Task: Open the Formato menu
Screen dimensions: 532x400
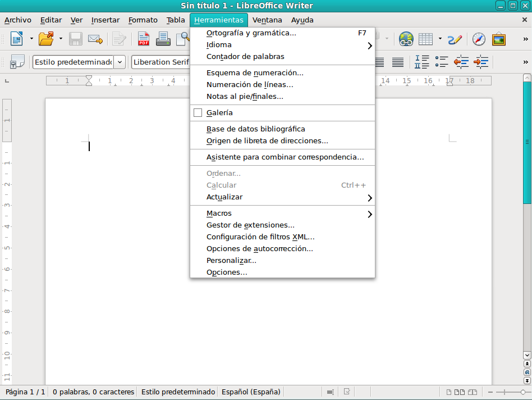Action: tap(143, 20)
